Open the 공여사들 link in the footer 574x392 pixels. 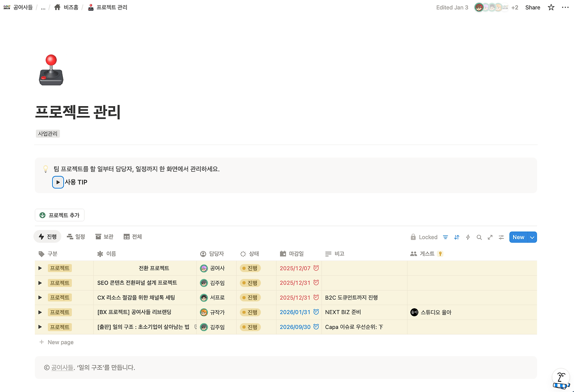62,367
